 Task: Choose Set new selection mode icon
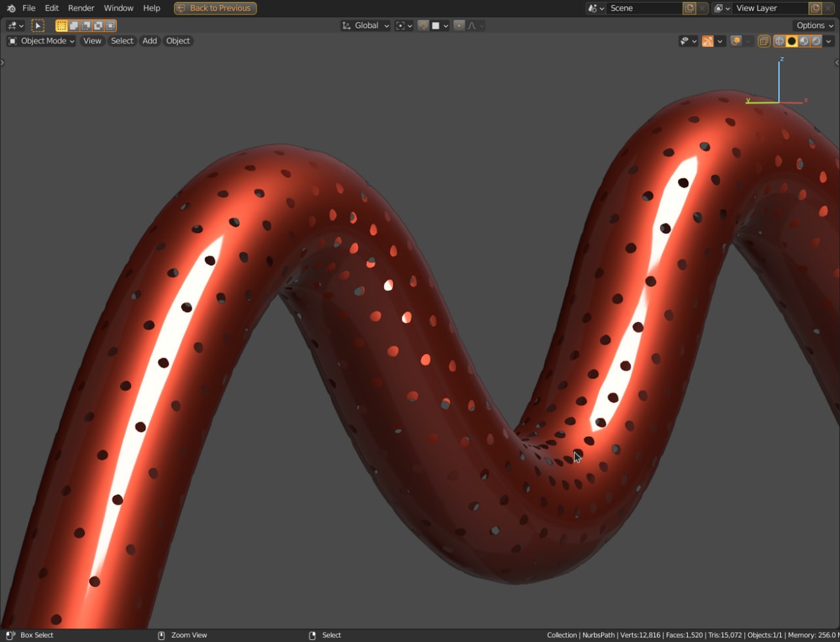pos(62,26)
